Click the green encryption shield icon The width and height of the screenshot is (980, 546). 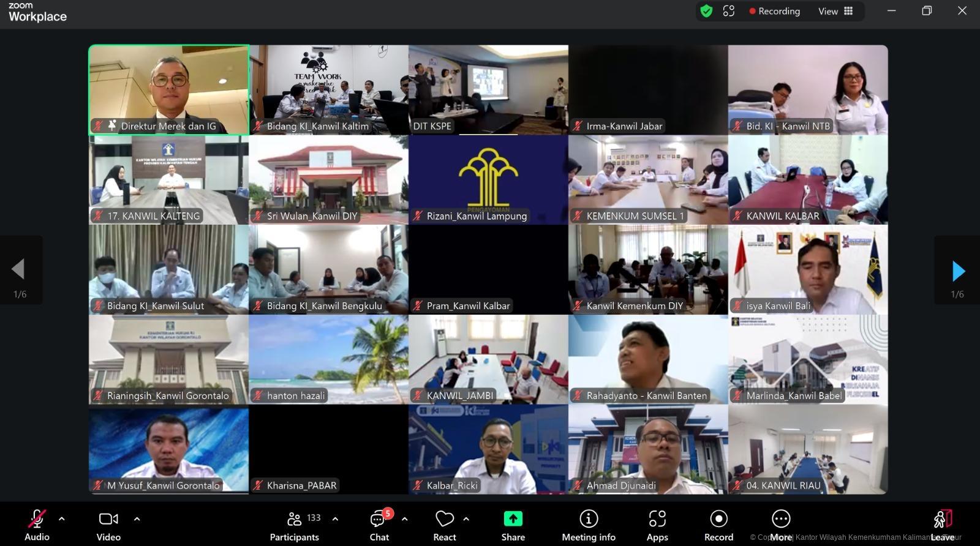706,11
